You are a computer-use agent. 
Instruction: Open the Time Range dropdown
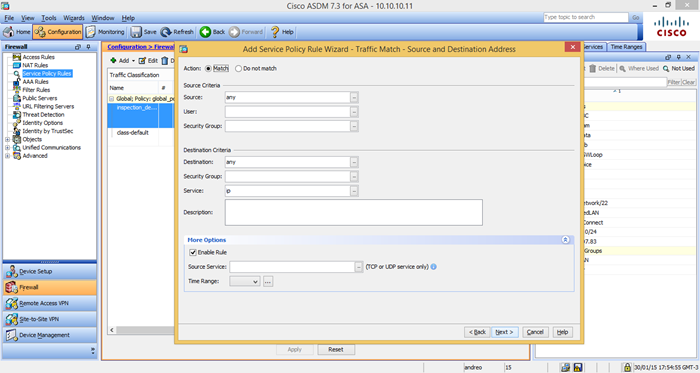click(x=245, y=282)
